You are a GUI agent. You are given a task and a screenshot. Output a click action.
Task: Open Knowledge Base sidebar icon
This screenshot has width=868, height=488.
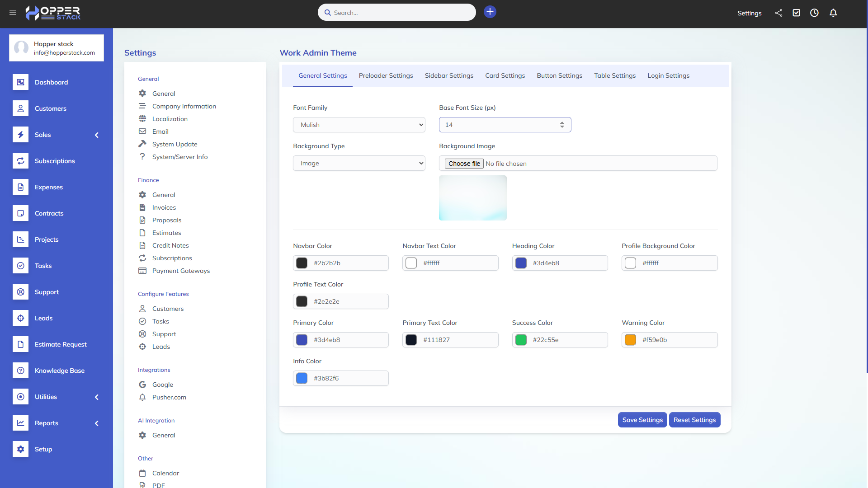[x=20, y=371]
